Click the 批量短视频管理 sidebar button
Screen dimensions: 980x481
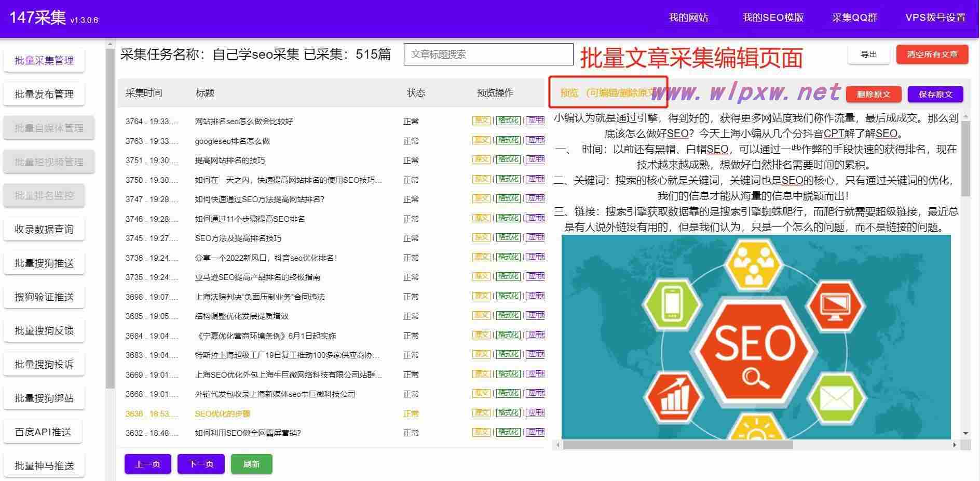click(49, 162)
